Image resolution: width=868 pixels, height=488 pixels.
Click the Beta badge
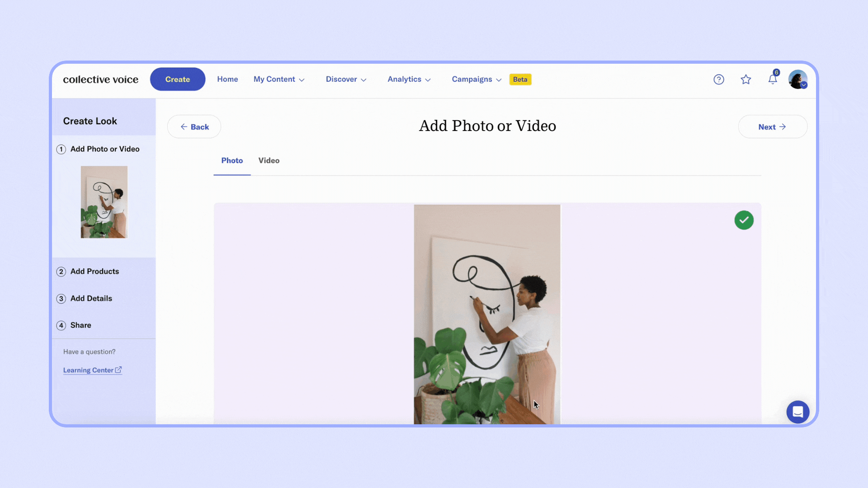[520, 80]
